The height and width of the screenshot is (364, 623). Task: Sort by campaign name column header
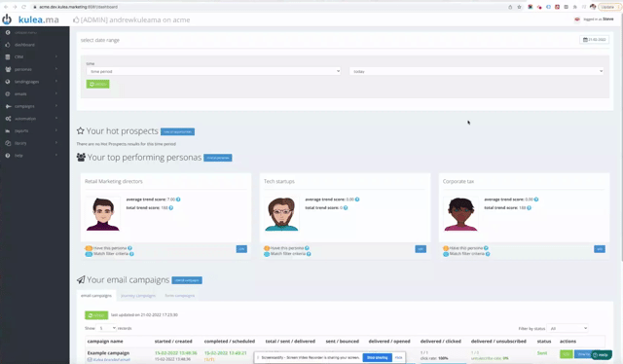click(x=105, y=342)
